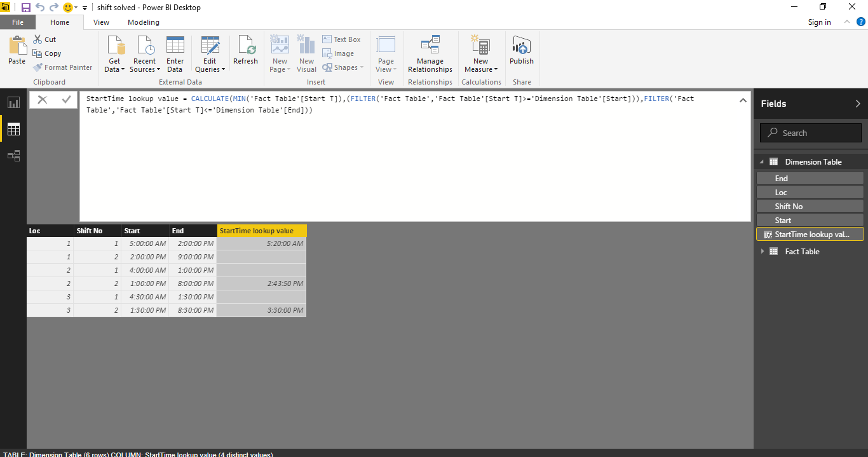The height and width of the screenshot is (457, 868).
Task: Select the End field in Dimension Table
Action: [810, 179]
